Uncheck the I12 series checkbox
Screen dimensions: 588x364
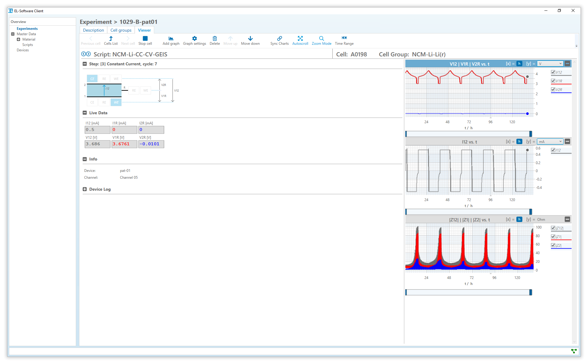point(553,150)
